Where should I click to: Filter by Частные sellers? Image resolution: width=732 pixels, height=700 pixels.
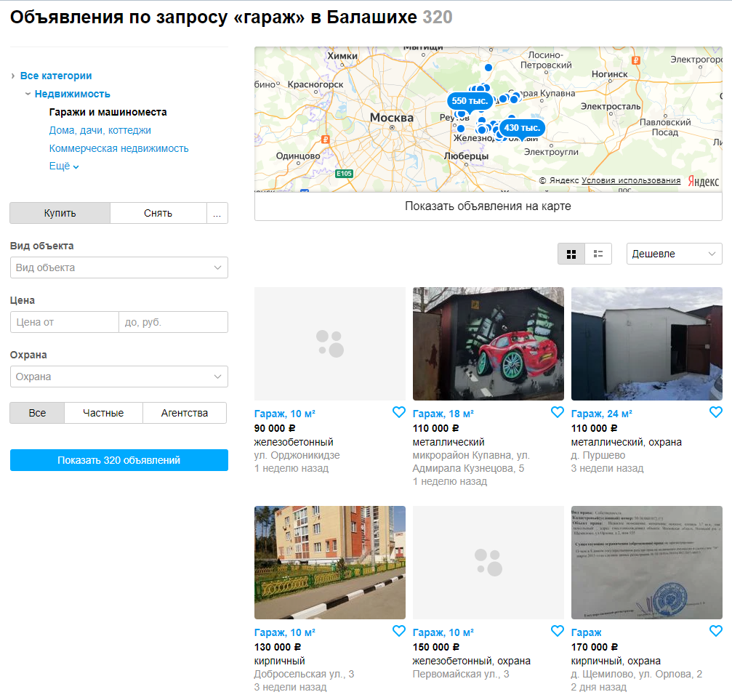103,413
